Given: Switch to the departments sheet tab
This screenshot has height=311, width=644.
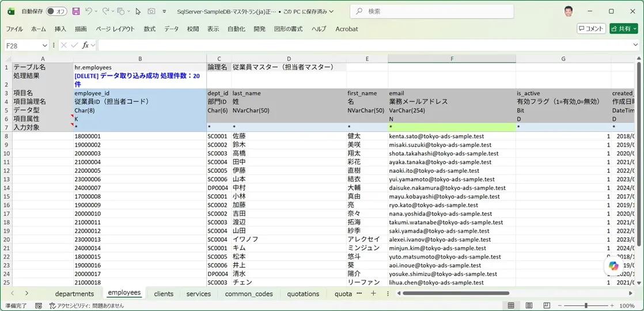Looking at the screenshot, I should [x=74, y=294].
